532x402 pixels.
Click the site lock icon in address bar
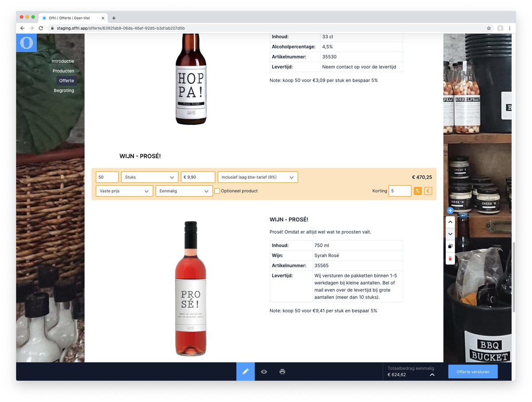coord(52,28)
